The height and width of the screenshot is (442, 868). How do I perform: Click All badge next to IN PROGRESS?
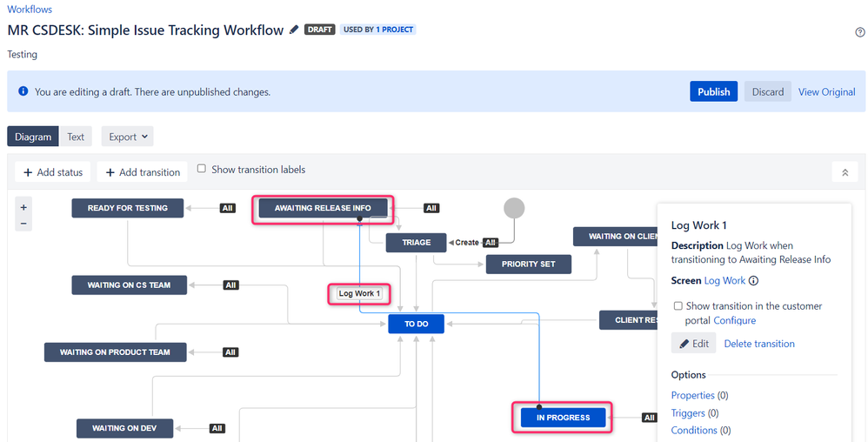[650, 418]
